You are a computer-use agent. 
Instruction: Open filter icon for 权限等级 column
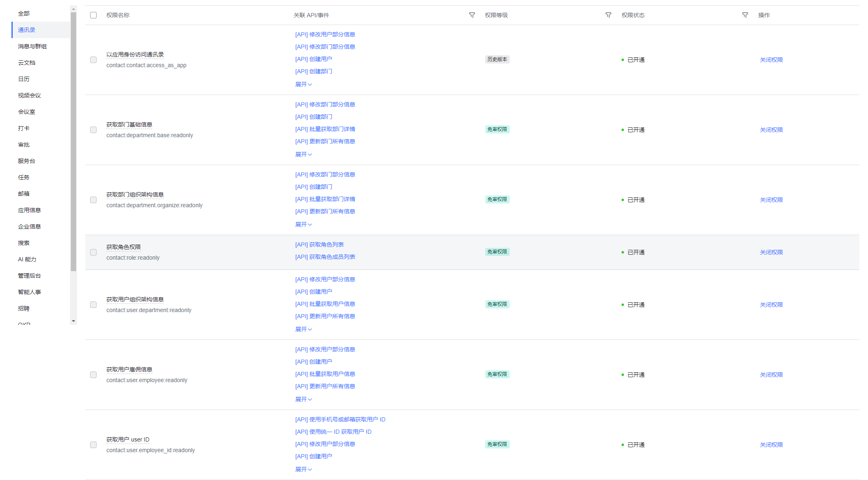click(608, 15)
